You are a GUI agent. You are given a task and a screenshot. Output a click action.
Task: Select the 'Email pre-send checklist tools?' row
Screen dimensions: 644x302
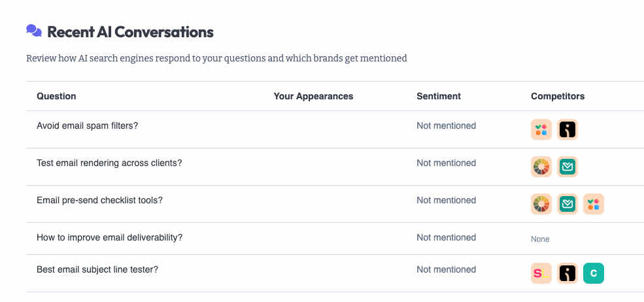[x=99, y=200]
